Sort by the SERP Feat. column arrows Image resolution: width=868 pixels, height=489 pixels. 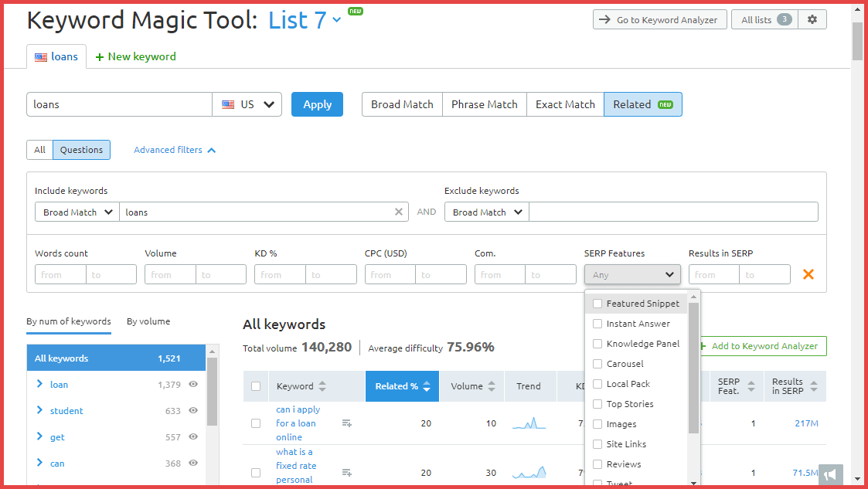[x=751, y=386]
